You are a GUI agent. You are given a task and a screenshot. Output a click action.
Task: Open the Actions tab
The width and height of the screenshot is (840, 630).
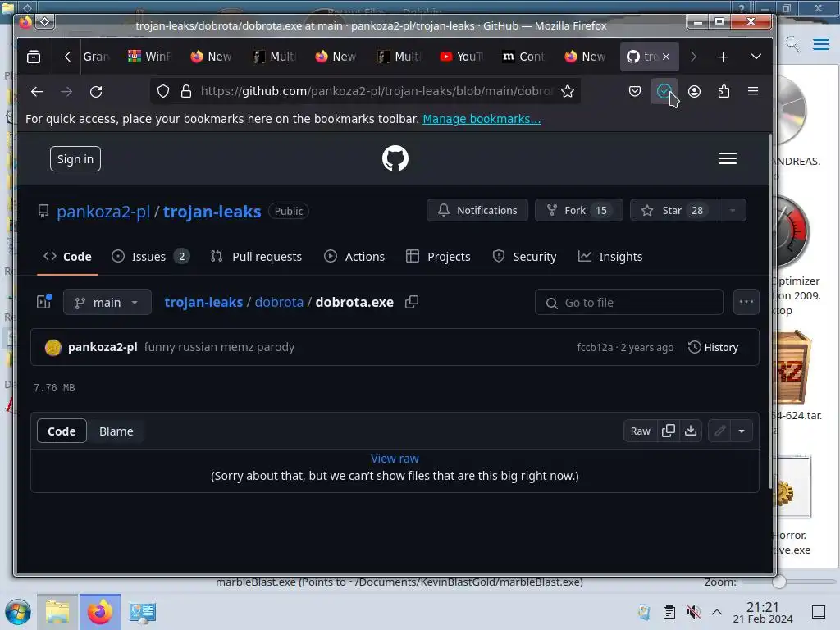(x=354, y=257)
